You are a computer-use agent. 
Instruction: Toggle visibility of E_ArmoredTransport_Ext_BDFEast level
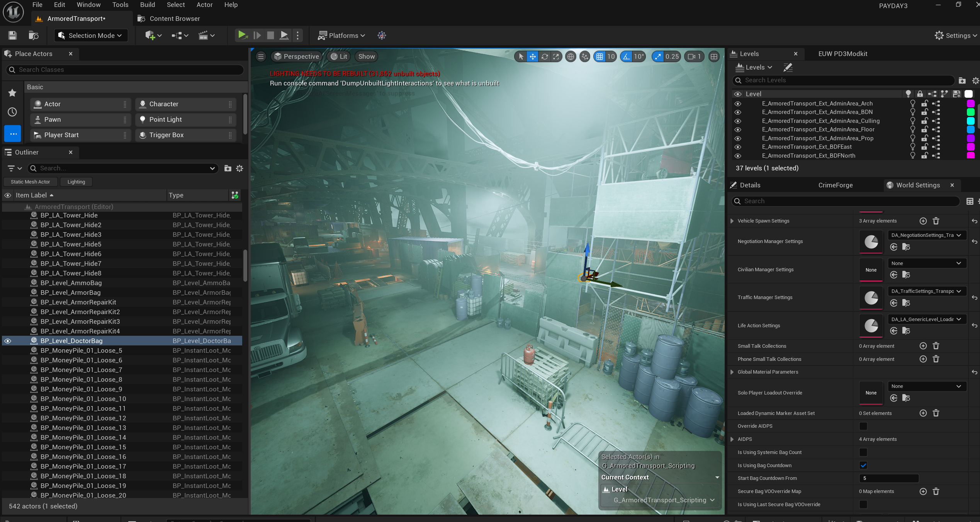737,147
